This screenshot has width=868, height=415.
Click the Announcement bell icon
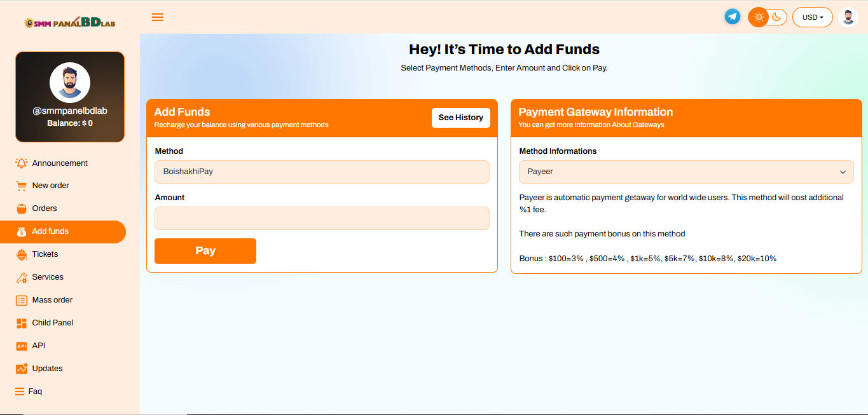point(22,163)
